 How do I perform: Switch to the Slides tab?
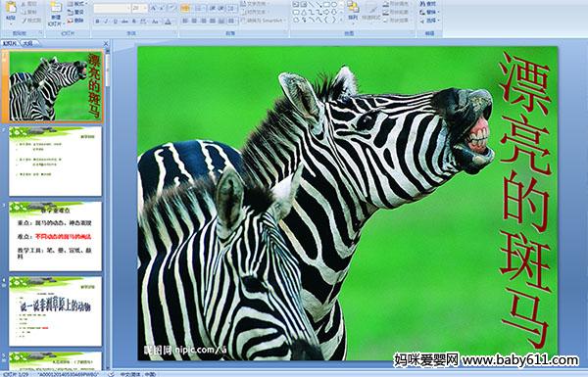tap(10, 43)
